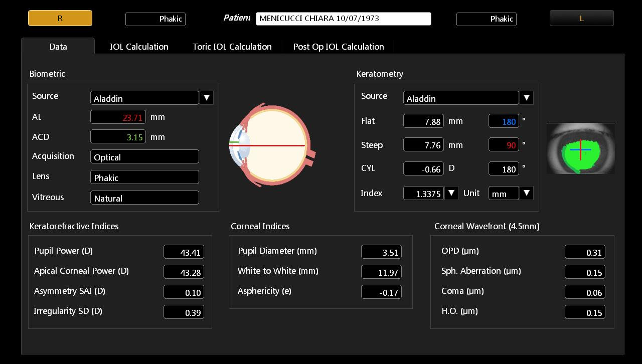Click the CYL axis 180 field
Screen dimensions: 642x364
504,169
